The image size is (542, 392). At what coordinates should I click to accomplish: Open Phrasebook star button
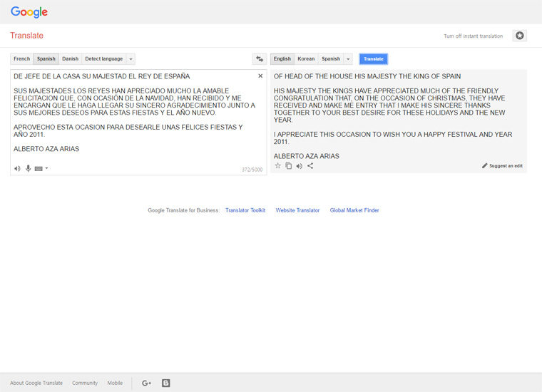[x=519, y=36]
